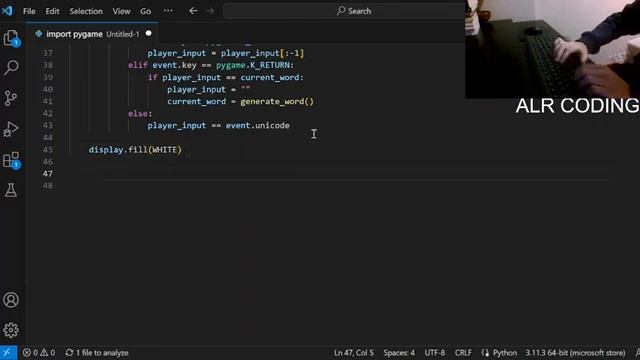Change line endings via 'CRLF'
The image size is (640, 360).
click(x=463, y=353)
